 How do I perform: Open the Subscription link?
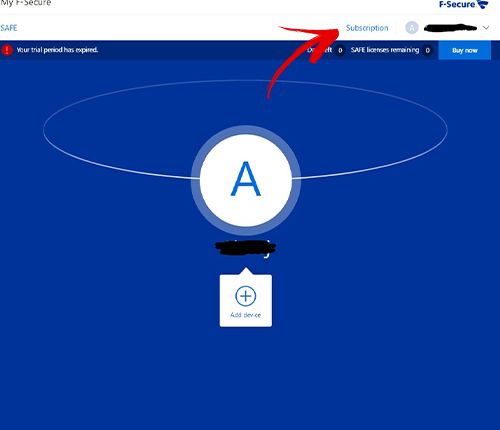coord(367,28)
